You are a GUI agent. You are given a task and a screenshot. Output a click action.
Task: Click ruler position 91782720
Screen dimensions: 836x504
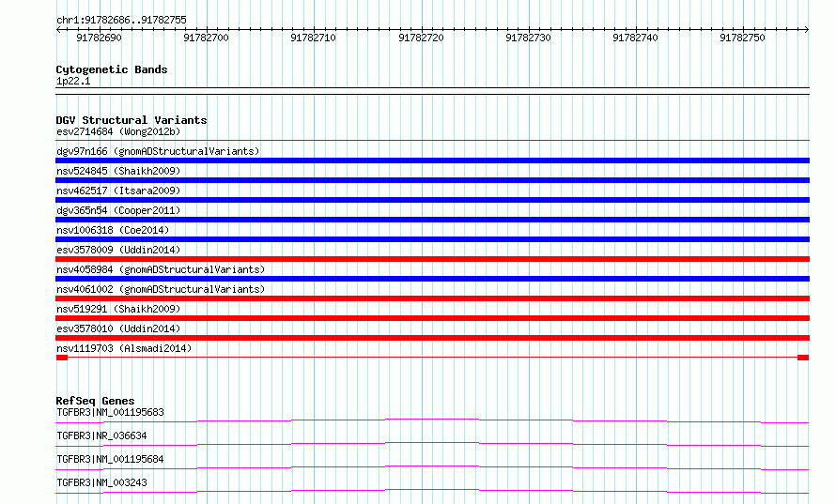click(421, 38)
